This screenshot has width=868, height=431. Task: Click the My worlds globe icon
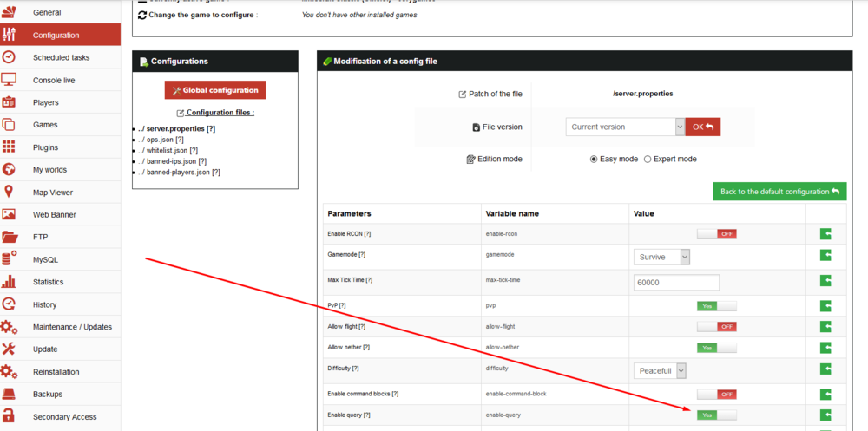tap(10, 170)
